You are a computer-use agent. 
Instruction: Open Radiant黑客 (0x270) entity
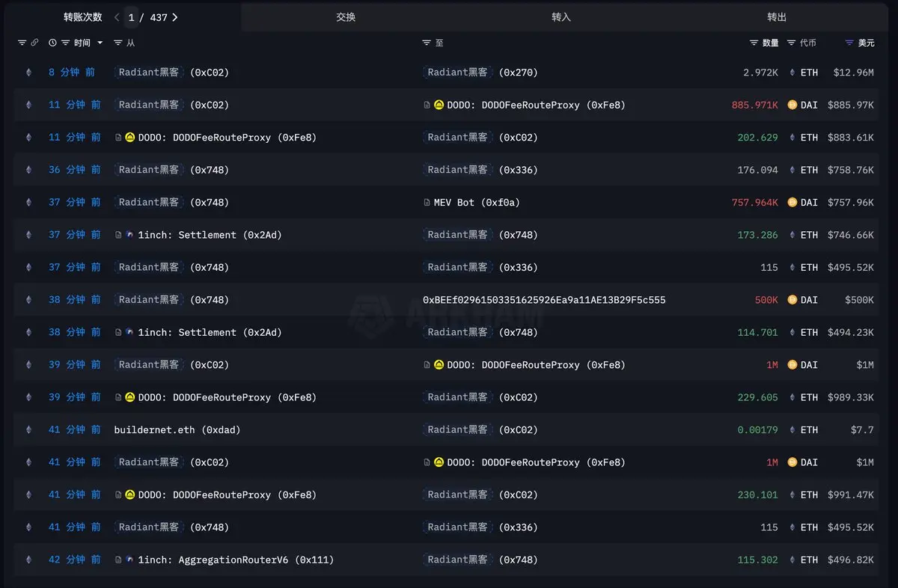click(x=480, y=73)
